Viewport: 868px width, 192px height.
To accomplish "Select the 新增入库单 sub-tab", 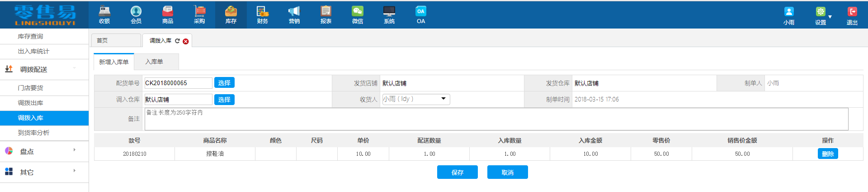I will click(x=114, y=62).
